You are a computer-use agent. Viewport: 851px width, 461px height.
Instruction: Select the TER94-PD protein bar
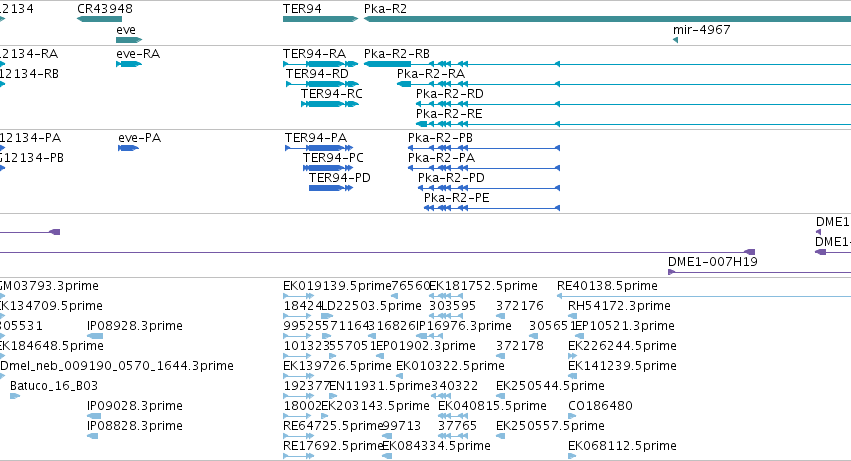[331, 188]
